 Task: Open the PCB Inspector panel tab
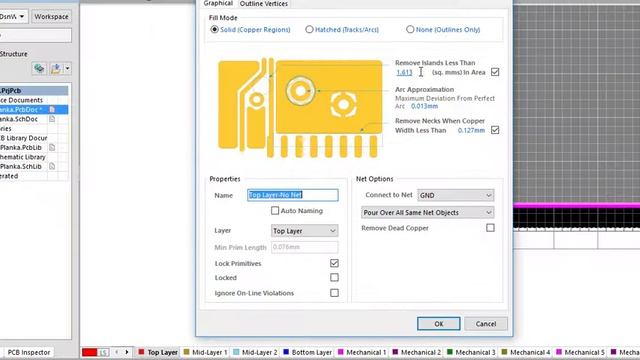(x=29, y=352)
